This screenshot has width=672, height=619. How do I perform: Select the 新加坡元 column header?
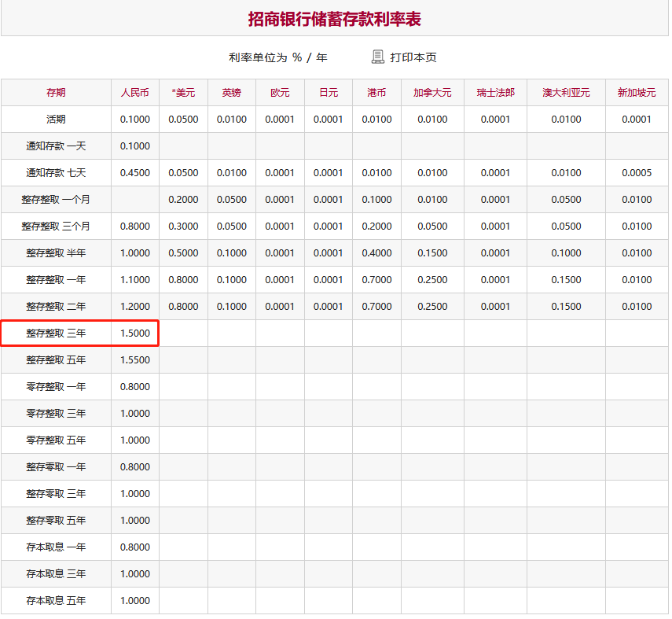pos(636,93)
